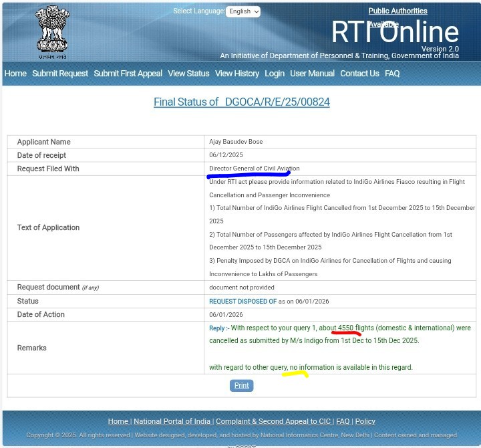
Task: Open National Portal of India footer link
Action: (x=172, y=422)
